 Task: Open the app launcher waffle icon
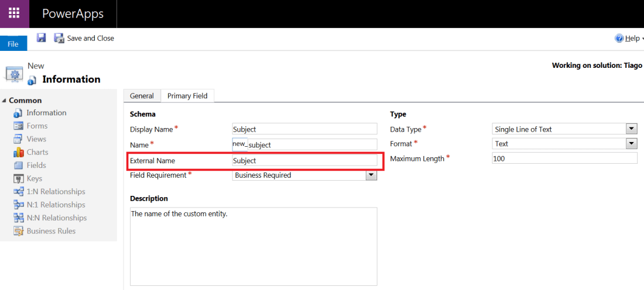[x=14, y=13]
